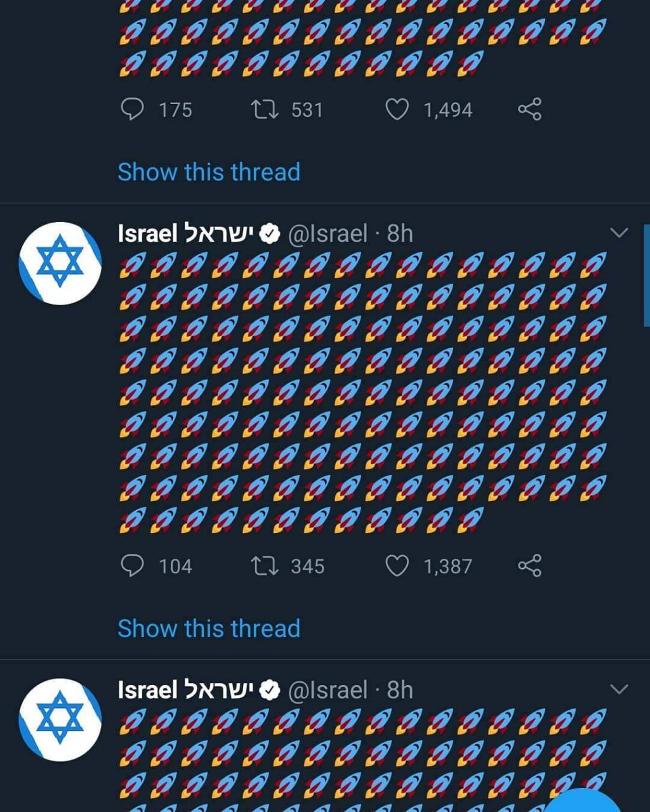650x812 pixels.
Task: Like the tweet with 1,387 likes
Action: (397, 565)
